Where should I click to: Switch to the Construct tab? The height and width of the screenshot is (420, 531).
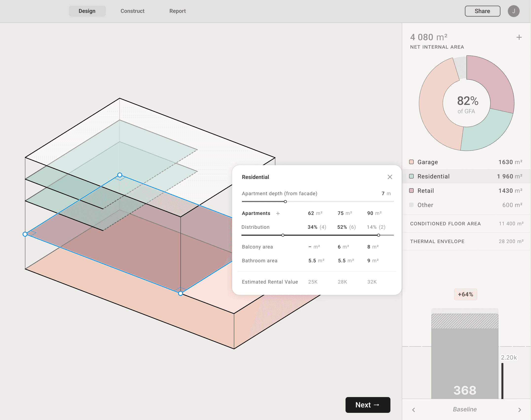point(132,11)
